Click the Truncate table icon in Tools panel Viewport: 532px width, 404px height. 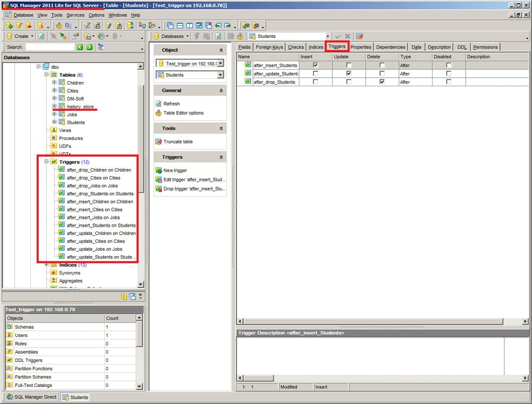[x=158, y=142]
